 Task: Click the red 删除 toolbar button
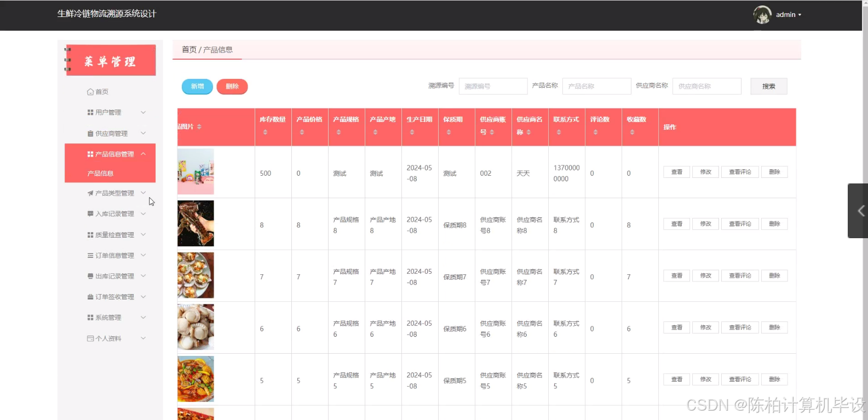[x=232, y=87]
